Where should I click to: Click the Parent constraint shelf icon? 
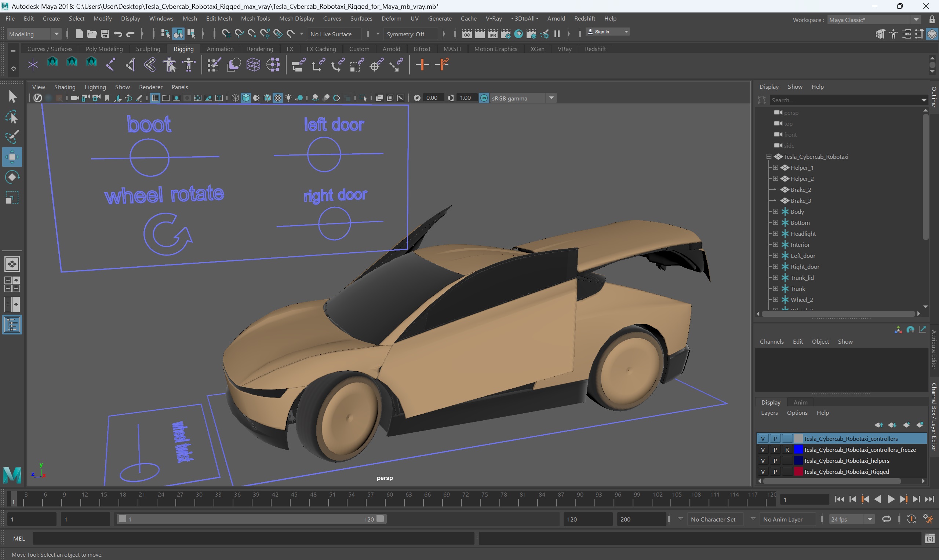(x=298, y=65)
